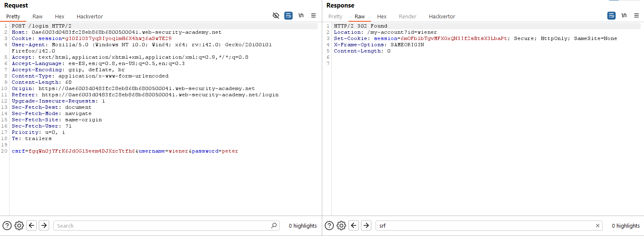This screenshot has height=236, width=644.
Task: Toggle the Request panel's line-wrap icon
Action: coord(288,16)
